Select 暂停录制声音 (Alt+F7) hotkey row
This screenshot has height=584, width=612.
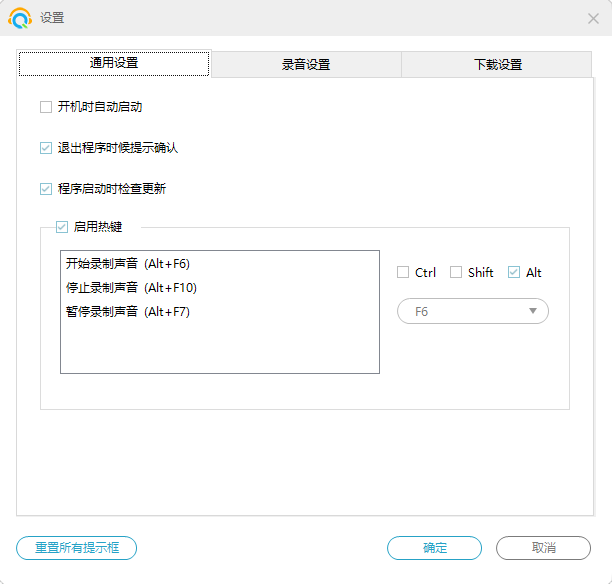[220, 312]
